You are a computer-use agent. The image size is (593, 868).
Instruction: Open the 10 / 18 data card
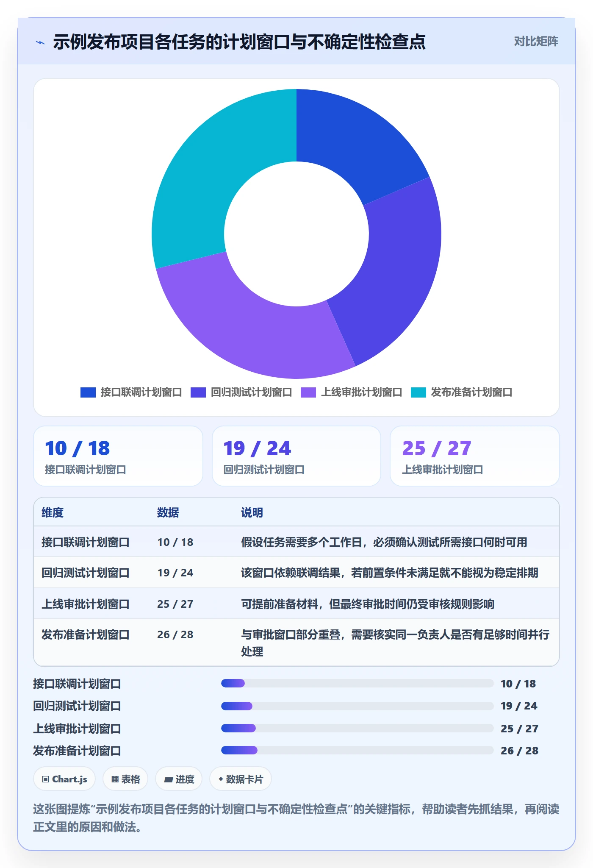point(118,456)
